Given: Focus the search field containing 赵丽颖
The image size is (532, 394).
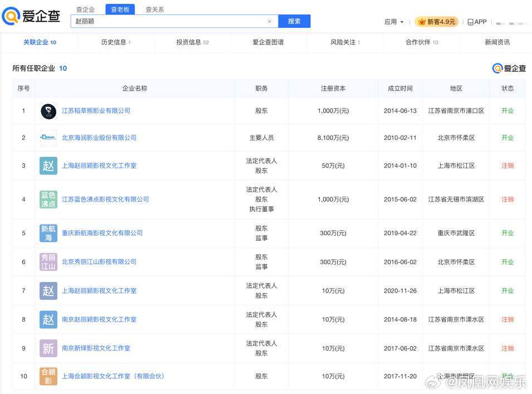Looking at the screenshot, I should [x=174, y=21].
